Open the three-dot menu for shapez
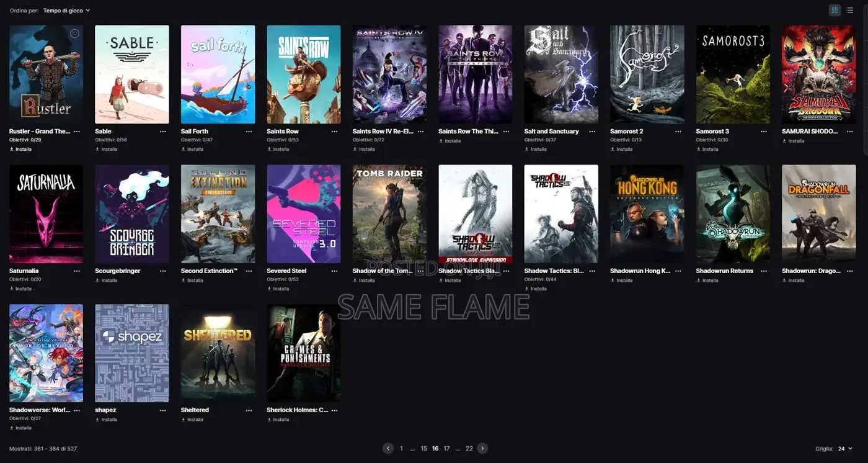This screenshot has width=868, height=463. [x=163, y=410]
